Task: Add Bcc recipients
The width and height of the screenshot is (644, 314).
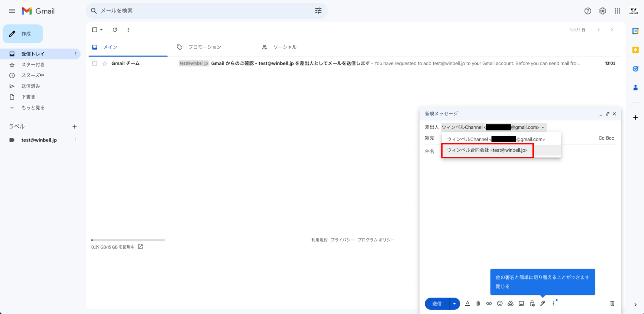Action: 610,138
